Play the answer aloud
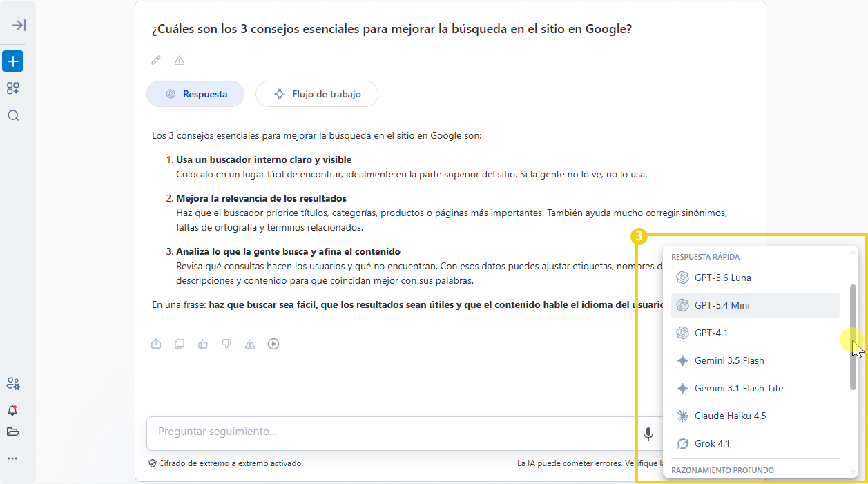The image size is (868, 484). [273, 344]
